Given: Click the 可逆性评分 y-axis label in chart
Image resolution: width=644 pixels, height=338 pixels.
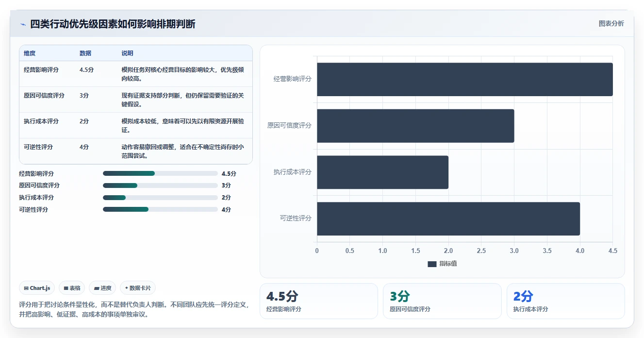Looking at the screenshot, I should (x=296, y=218).
